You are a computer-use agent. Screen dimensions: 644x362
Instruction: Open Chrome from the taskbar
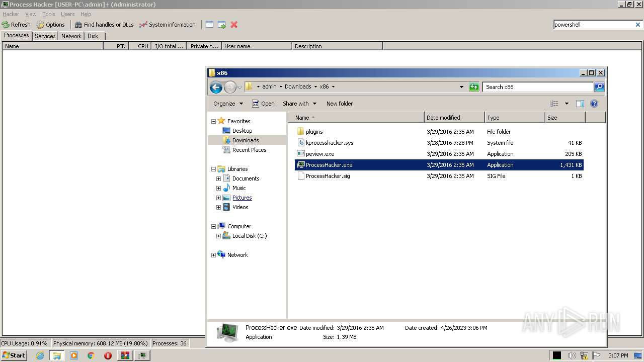91,355
